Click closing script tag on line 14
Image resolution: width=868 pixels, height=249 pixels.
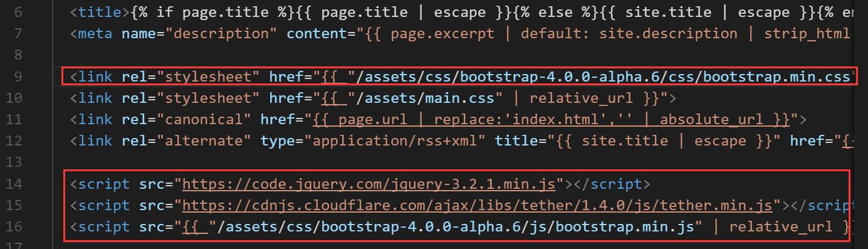coord(608,184)
